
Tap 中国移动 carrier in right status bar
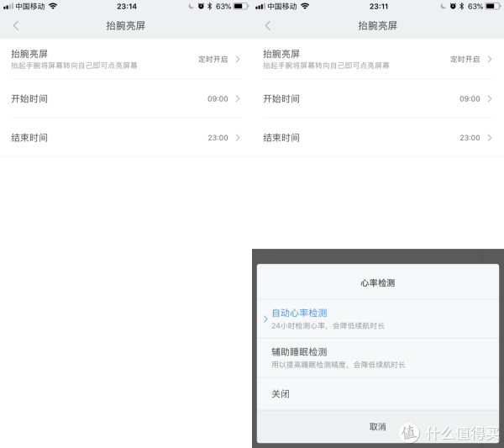click(282, 7)
